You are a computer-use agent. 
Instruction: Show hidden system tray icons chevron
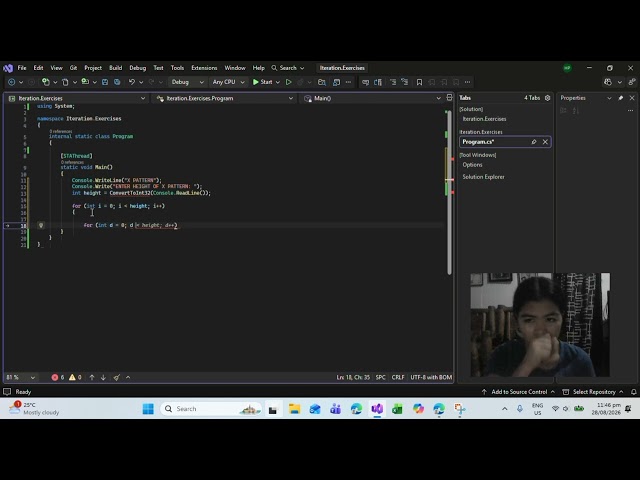coord(504,409)
